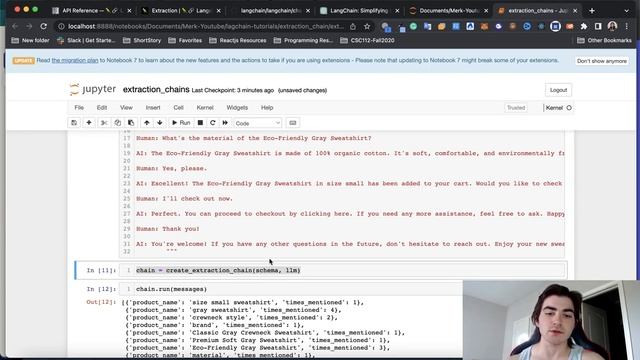The height and width of the screenshot is (360, 640).
Task: Share this page icon in address bar
Action: 353,27
